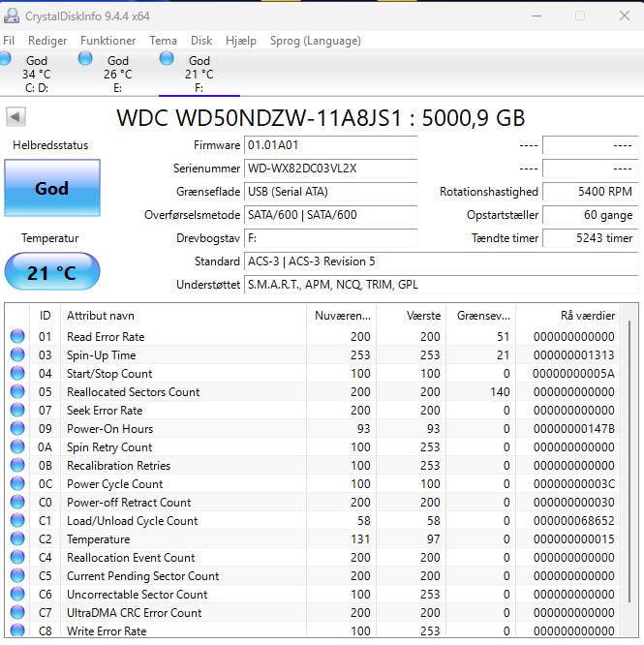Click threshold value 140 of Reallocated Sectors
This screenshot has height=645, width=644.
(x=500, y=391)
